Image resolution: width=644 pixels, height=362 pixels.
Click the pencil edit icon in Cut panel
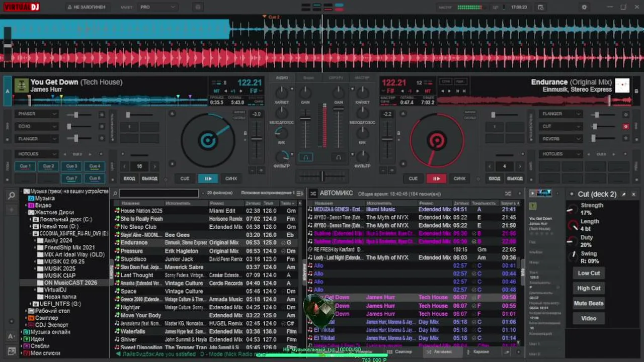(x=624, y=194)
